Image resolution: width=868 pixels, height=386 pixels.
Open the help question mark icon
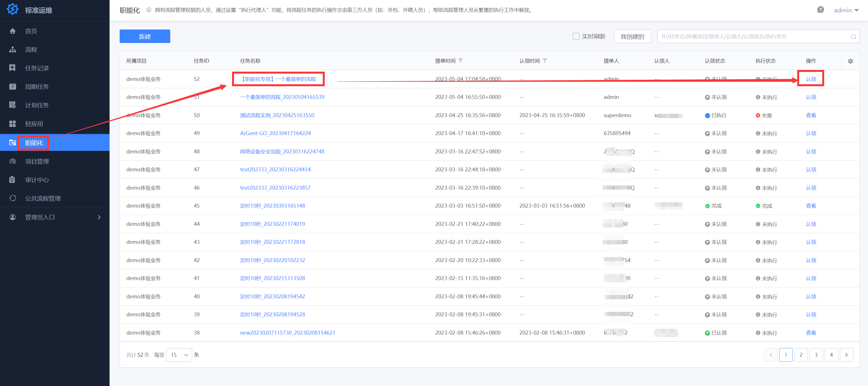click(821, 10)
